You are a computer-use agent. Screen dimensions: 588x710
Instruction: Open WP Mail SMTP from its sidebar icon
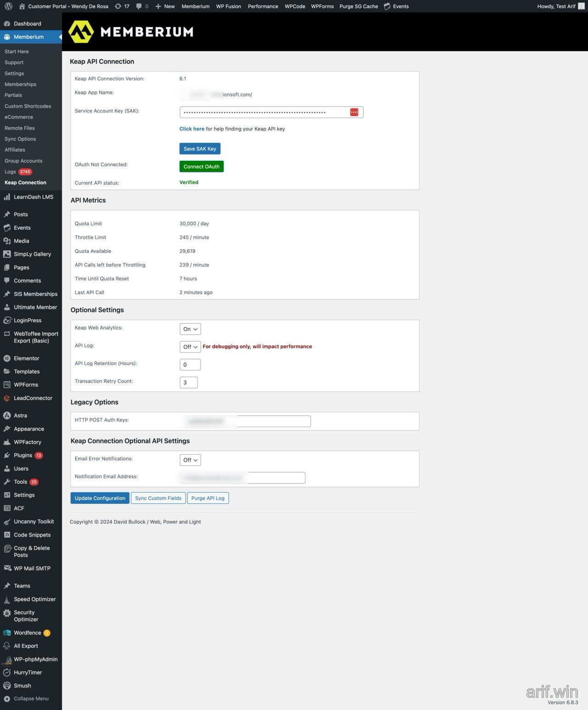7,568
